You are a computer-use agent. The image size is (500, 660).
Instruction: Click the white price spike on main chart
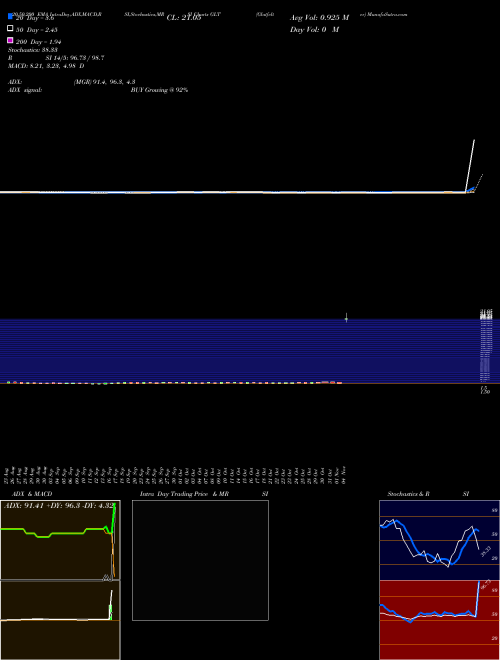(x=470, y=165)
